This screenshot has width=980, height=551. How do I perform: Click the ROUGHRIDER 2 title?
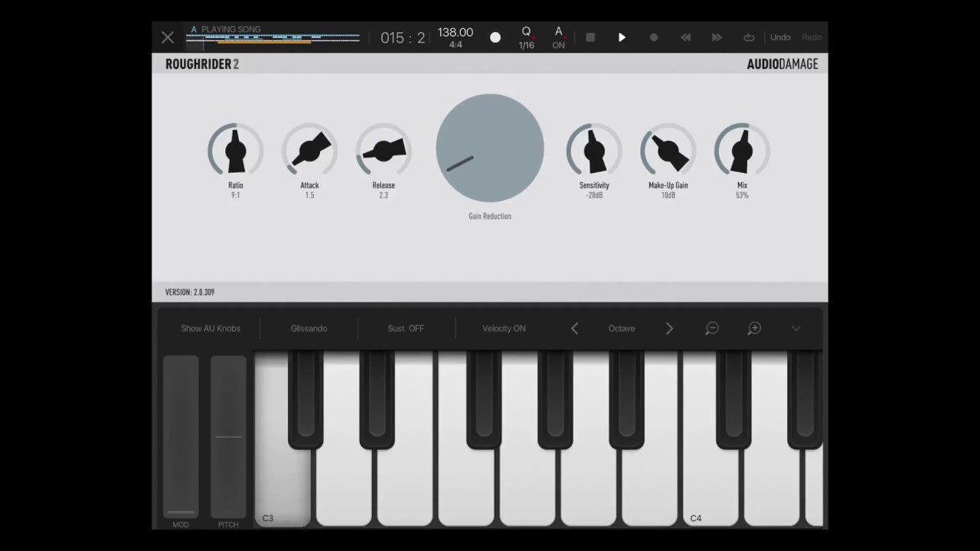(x=202, y=64)
